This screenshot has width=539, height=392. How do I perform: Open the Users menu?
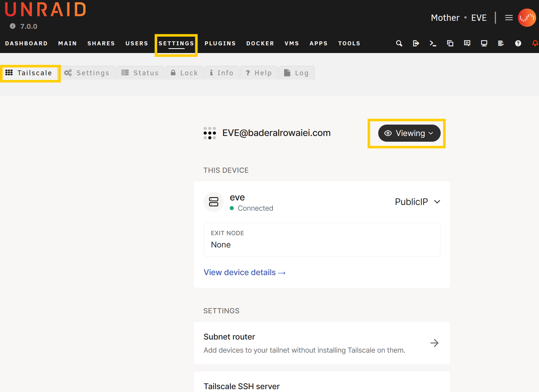[x=137, y=43]
